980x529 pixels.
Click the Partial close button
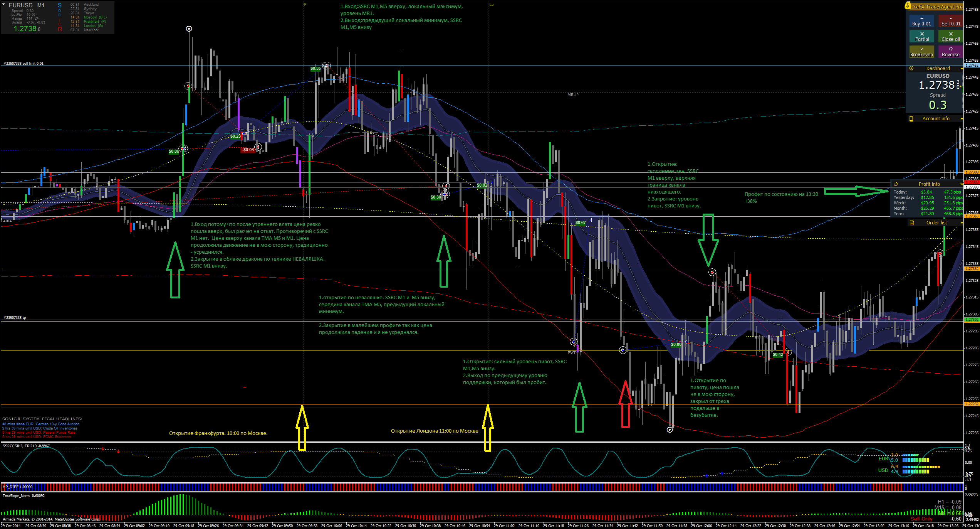(x=921, y=37)
